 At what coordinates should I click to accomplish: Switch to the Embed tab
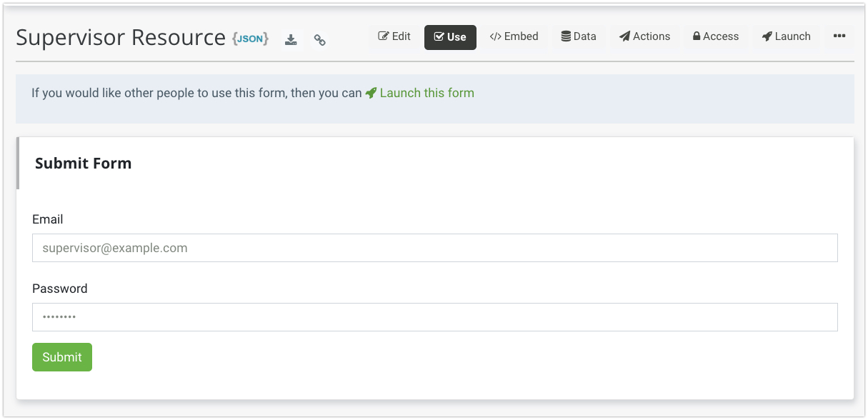(x=514, y=36)
